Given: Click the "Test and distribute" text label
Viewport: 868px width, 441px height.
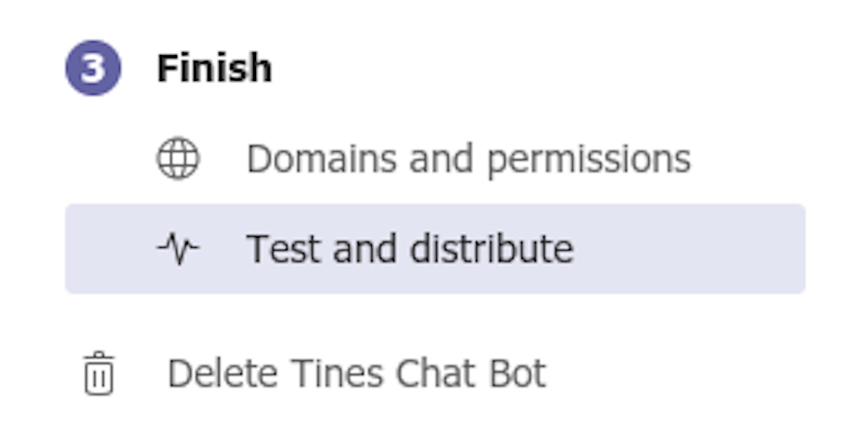Looking at the screenshot, I should point(409,249).
